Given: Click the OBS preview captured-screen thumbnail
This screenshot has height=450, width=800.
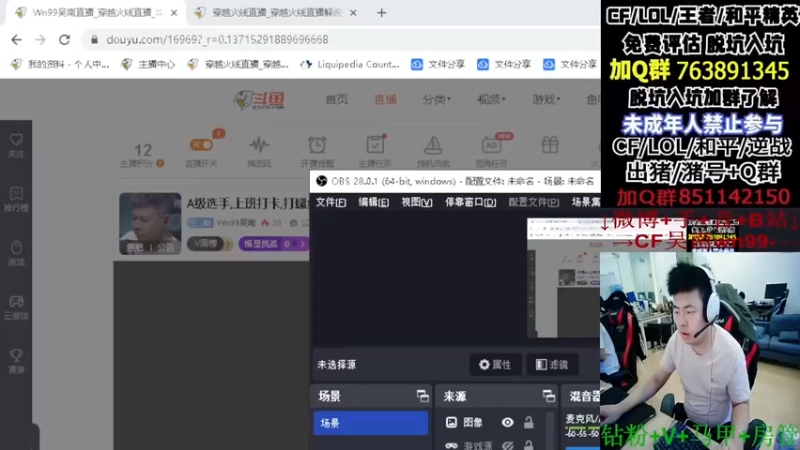Looking at the screenshot, I should coord(563,278).
